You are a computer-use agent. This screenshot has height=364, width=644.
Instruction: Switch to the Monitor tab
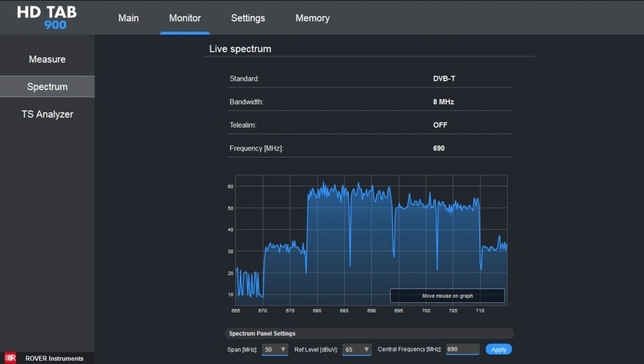tap(185, 18)
